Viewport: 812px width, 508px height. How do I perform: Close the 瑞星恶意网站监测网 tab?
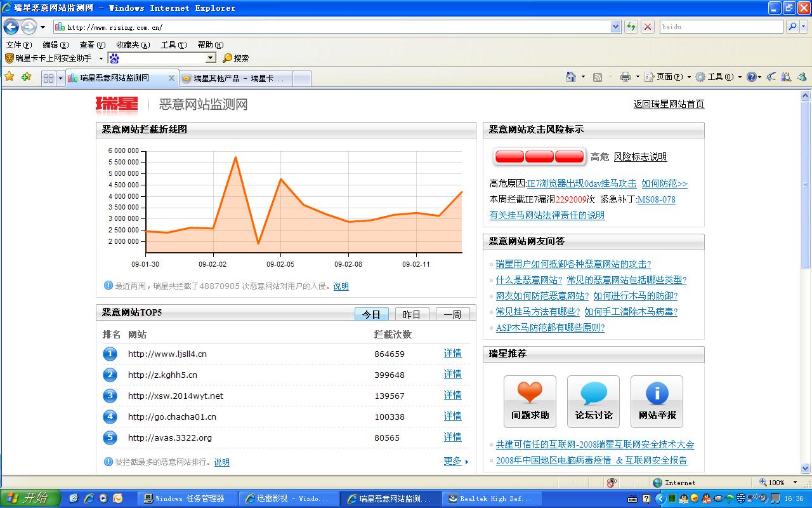(171, 78)
